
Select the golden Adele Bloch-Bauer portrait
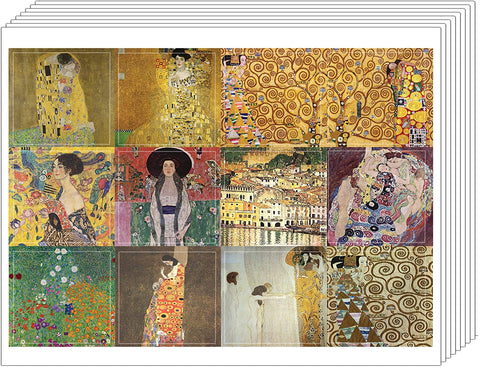point(168,98)
